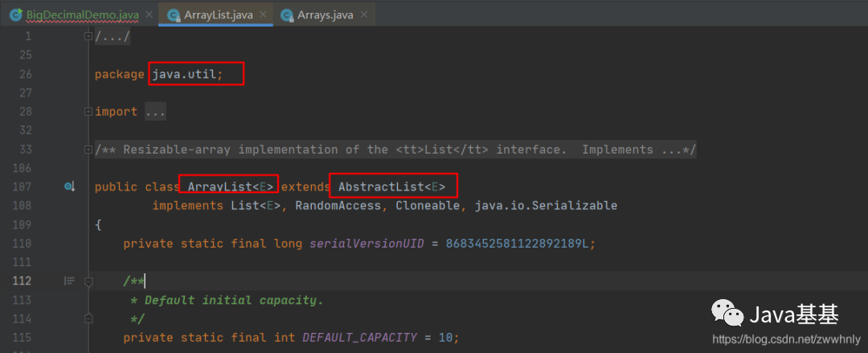
Task: Click the ArrayList.java locked class icon
Action: click(174, 15)
